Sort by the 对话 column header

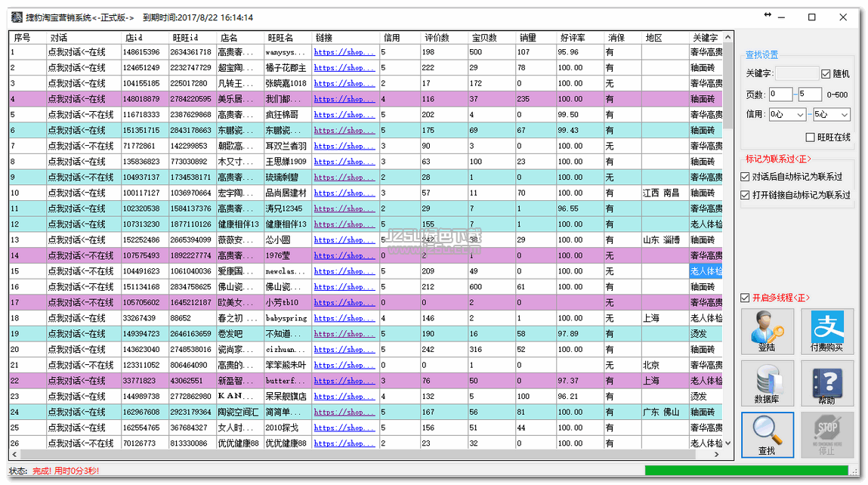pyautogui.click(x=84, y=38)
